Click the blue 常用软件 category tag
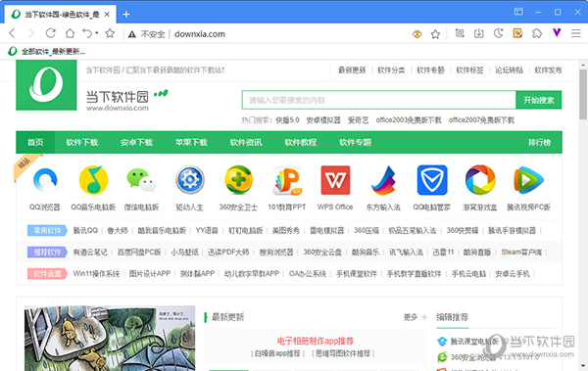The height and width of the screenshot is (371, 588). (47, 230)
